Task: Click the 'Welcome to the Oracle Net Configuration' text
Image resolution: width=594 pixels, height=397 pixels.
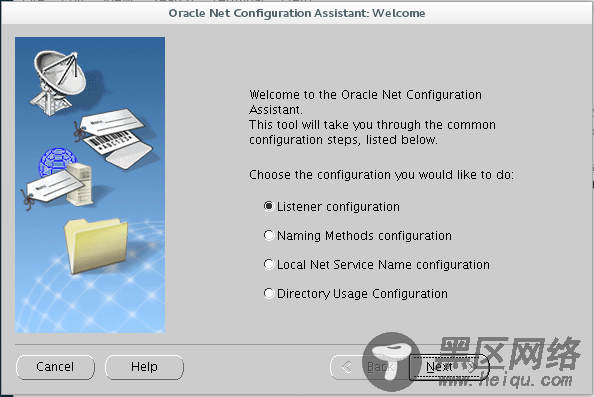Action: [365, 95]
